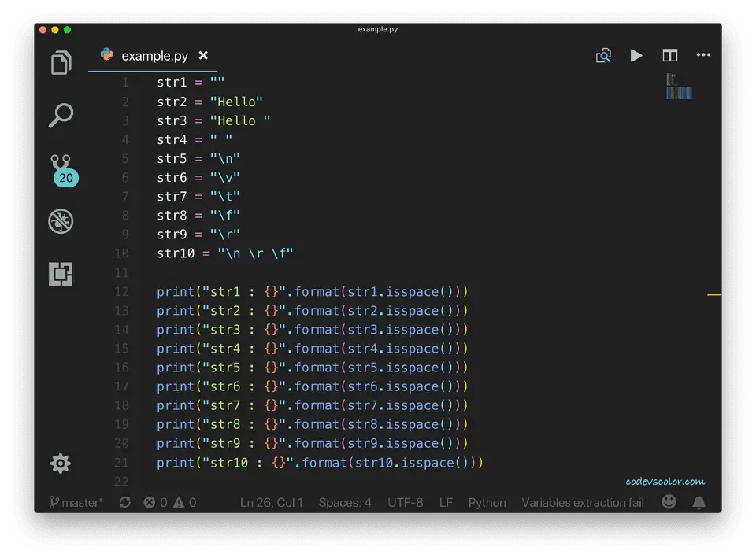The height and width of the screenshot is (558, 756).
Task: Close the example.py tab
Action: (x=203, y=55)
